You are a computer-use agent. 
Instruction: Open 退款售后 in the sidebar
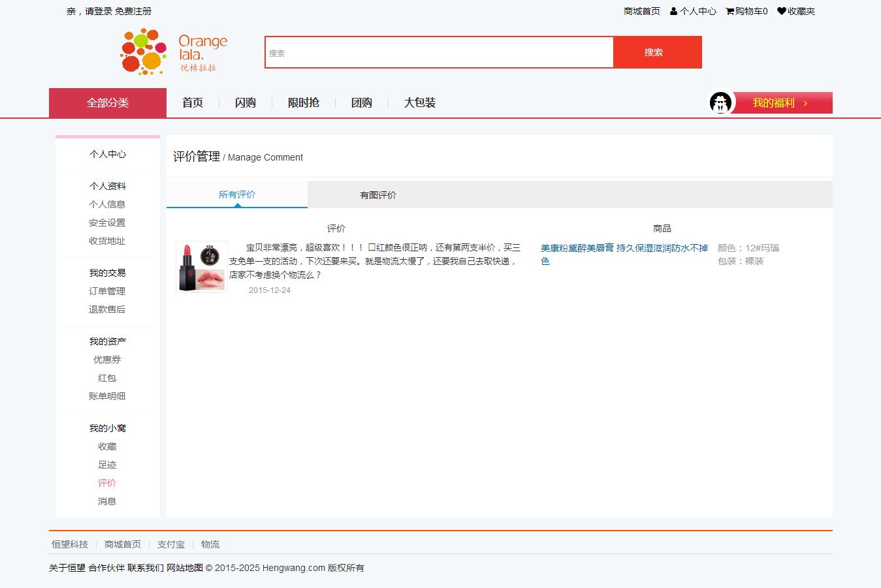click(x=107, y=309)
